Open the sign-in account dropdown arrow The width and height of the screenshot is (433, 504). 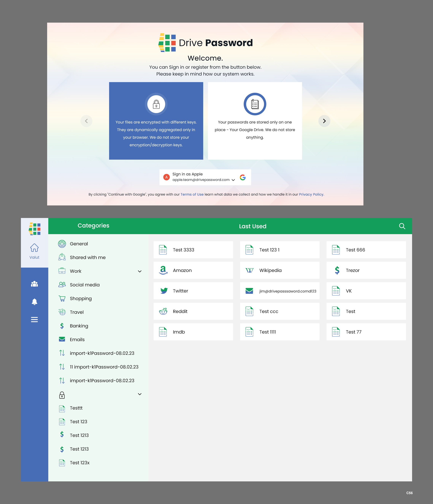233,180
